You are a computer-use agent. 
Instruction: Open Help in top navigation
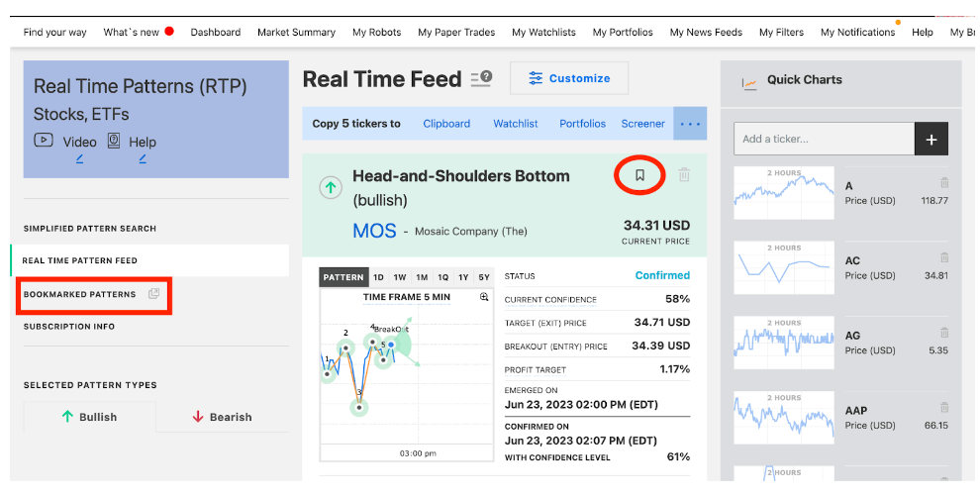click(x=923, y=33)
